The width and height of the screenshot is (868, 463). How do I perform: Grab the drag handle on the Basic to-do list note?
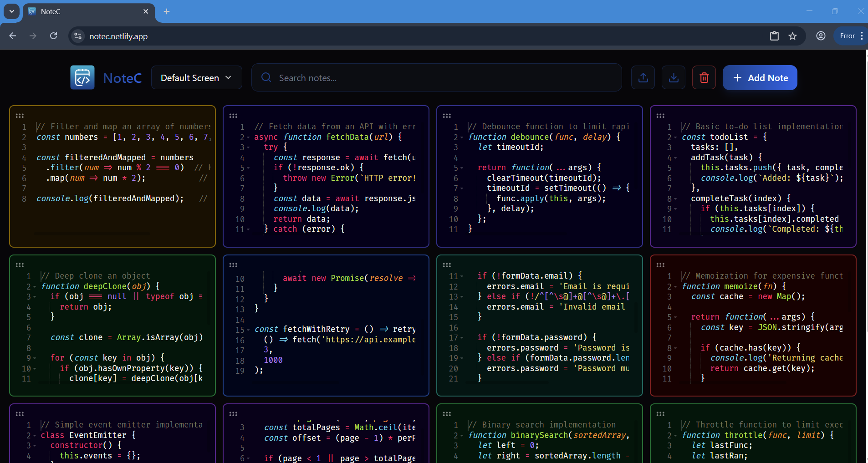pos(660,116)
